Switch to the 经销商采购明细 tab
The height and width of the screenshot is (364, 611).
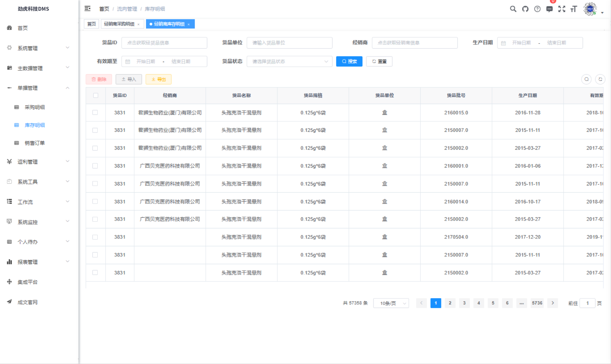pyautogui.click(x=119, y=24)
